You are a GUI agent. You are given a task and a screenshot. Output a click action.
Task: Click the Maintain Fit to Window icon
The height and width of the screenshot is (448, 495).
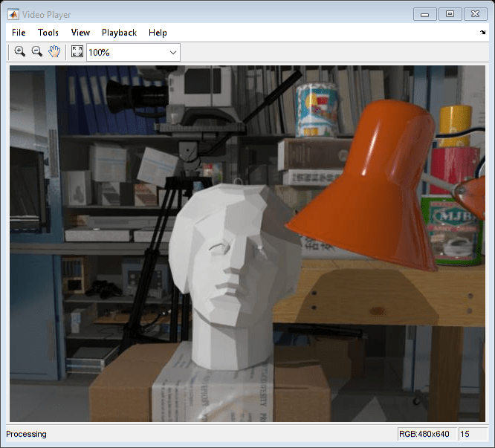(x=77, y=51)
